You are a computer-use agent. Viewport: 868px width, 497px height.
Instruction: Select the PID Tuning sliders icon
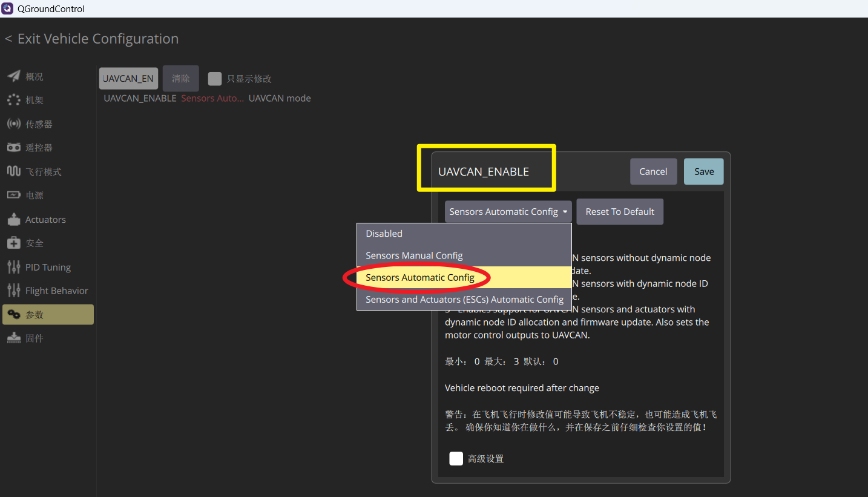pos(14,267)
